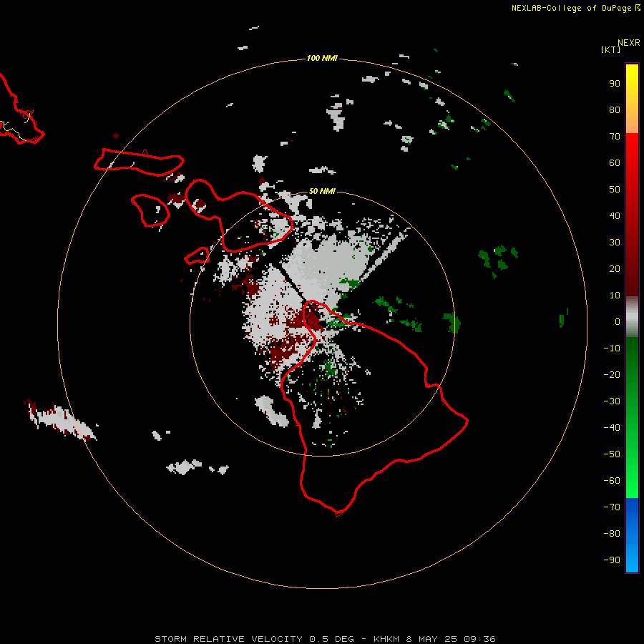The image size is (644, 644).
Task: Click the 90 value on velocity scale
Action: click(615, 84)
